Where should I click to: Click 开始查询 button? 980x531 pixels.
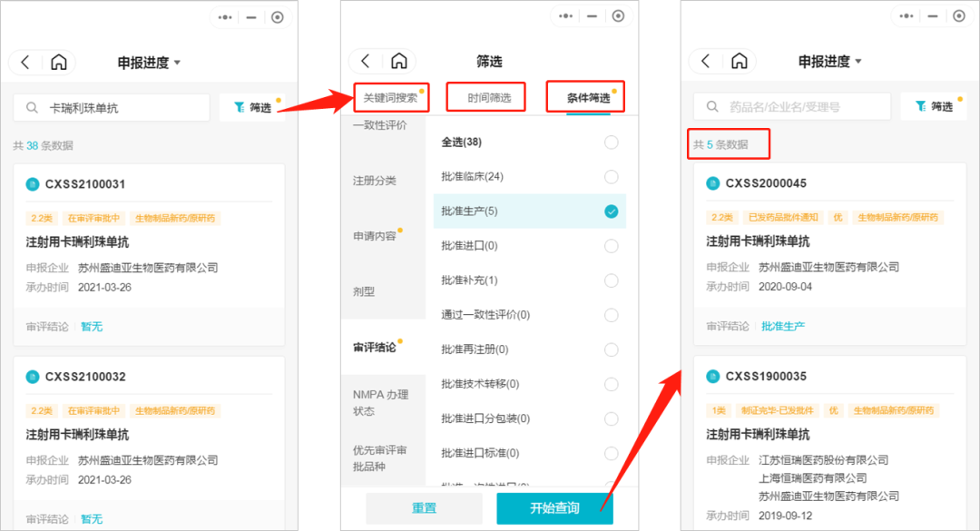554,508
